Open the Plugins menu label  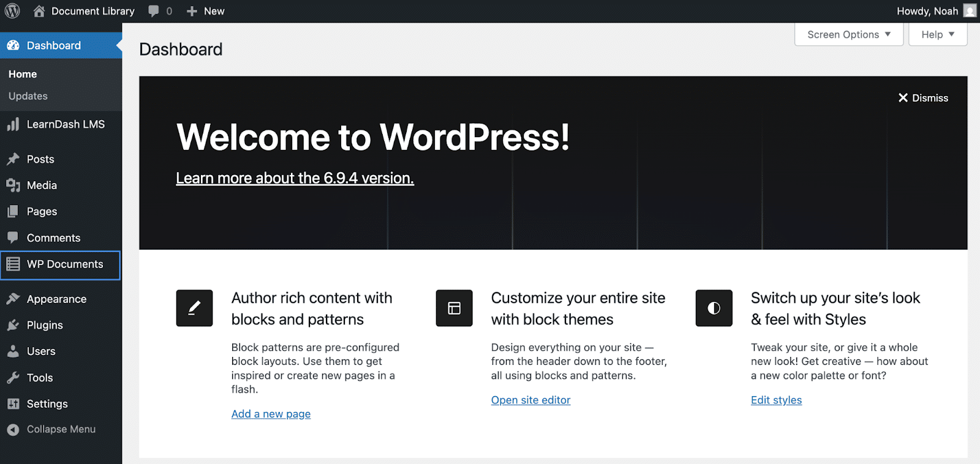(x=45, y=326)
